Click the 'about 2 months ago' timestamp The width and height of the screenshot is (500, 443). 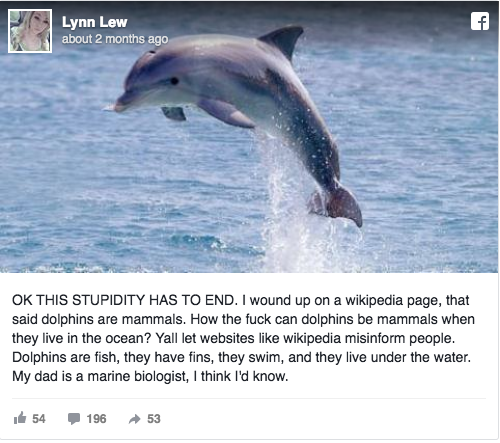(115, 39)
